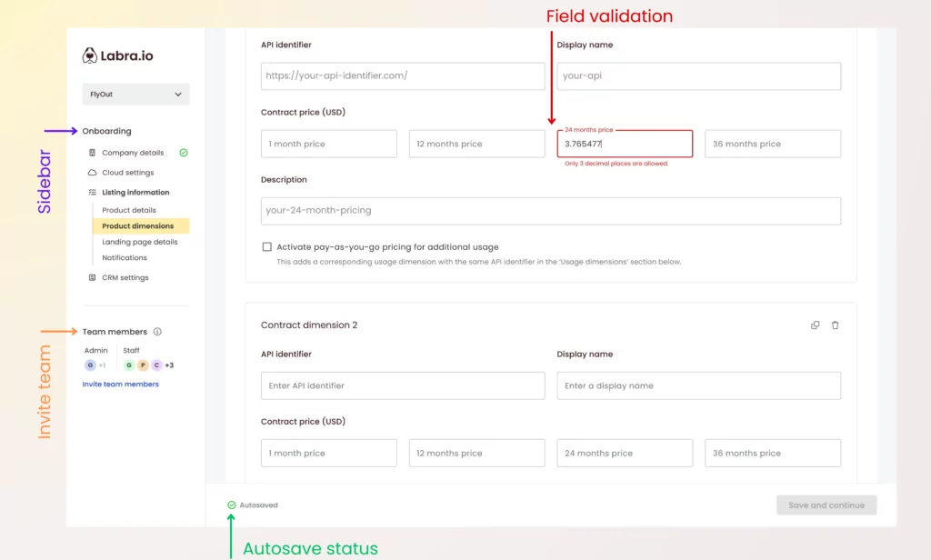This screenshot has width=931, height=560.
Task: Delete Contract dimension 2 with trash icon
Action: pos(835,325)
